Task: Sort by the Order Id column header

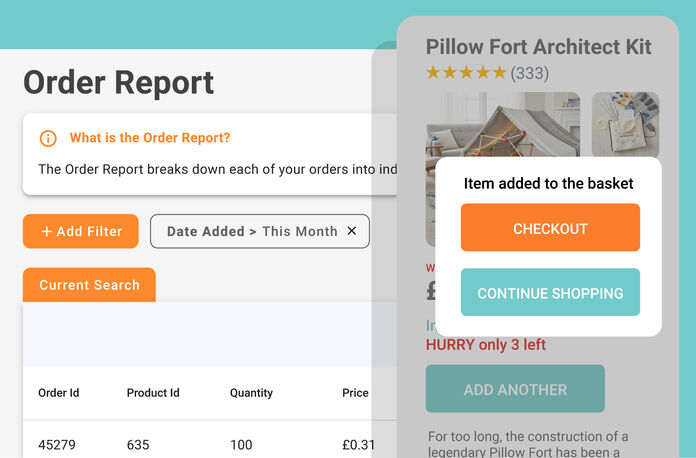Action: click(59, 393)
